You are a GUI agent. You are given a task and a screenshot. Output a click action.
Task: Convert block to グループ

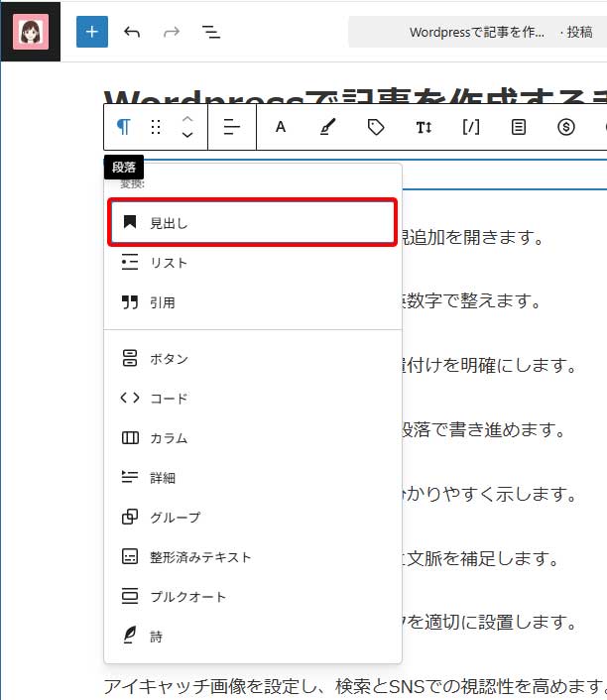(252, 518)
